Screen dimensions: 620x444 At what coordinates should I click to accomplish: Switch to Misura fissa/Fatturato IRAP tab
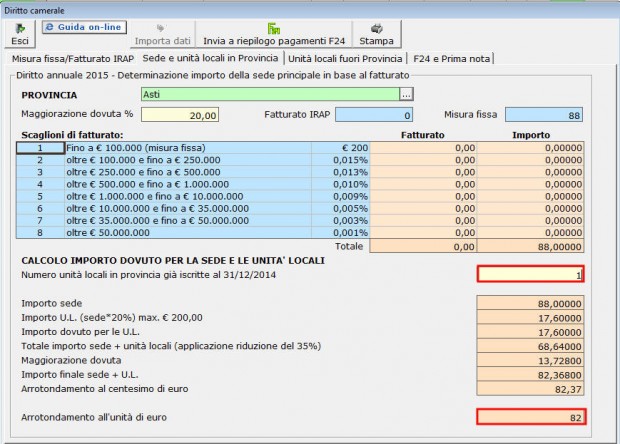[x=73, y=59]
